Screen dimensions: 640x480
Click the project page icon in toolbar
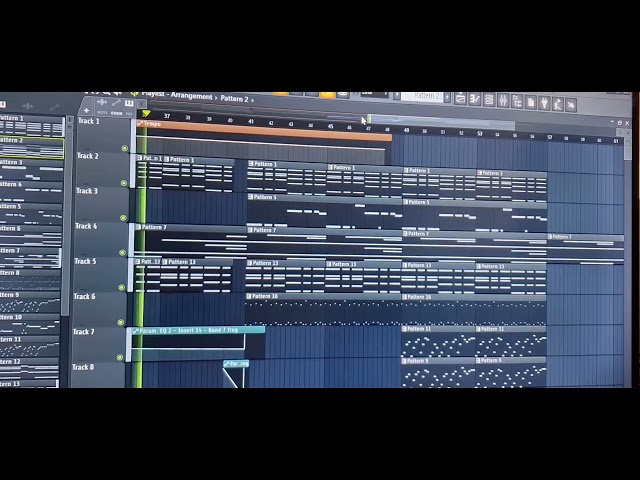(531, 102)
